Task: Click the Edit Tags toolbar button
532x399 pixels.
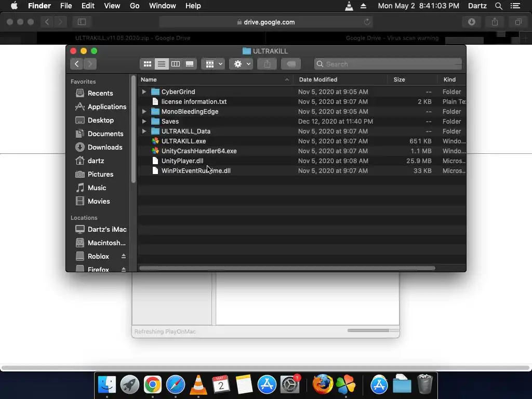Action: [291, 64]
